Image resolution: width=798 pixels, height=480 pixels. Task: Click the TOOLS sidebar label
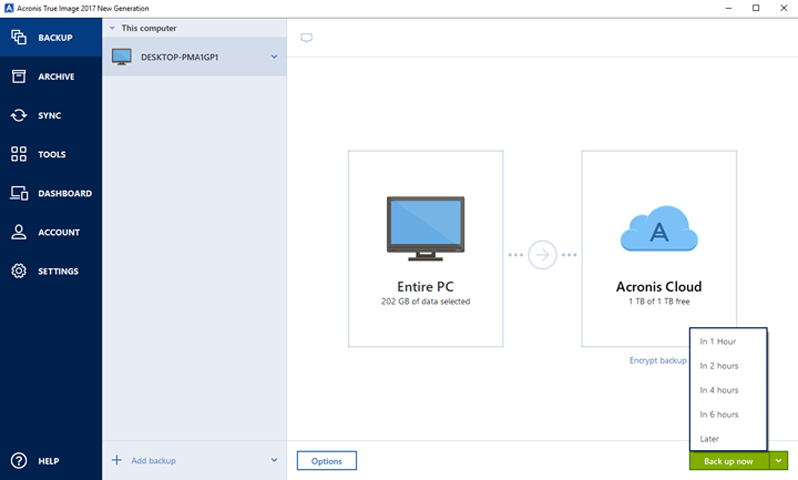tap(52, 154)
